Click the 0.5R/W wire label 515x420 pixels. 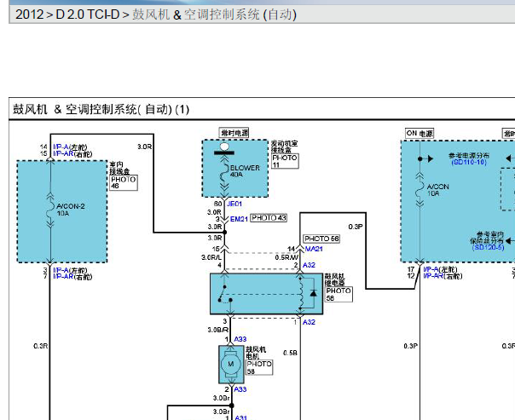(x=286, y=257)
